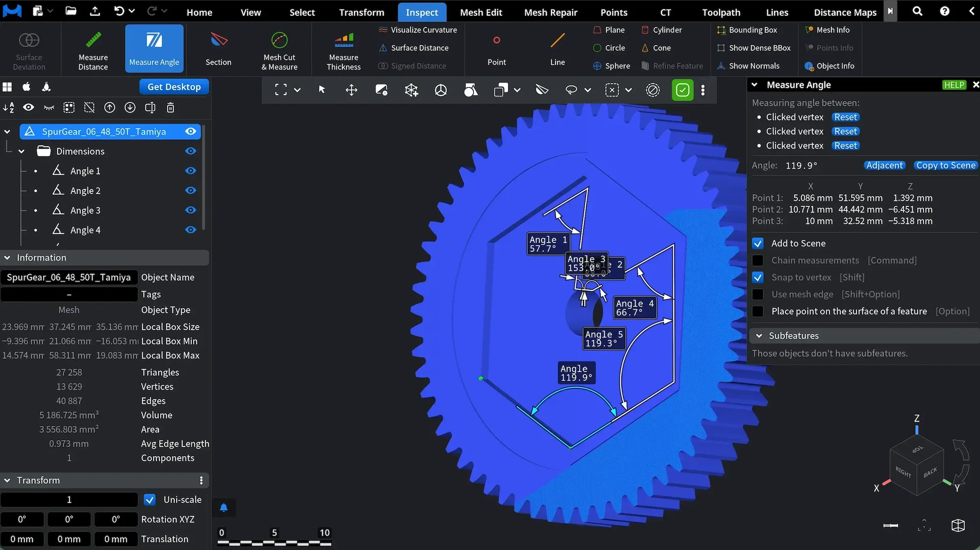The height and width of the screenshot is (550, 980).
Task: Click the trash delete icon in scene toolbar
Action: coord(171,108)
